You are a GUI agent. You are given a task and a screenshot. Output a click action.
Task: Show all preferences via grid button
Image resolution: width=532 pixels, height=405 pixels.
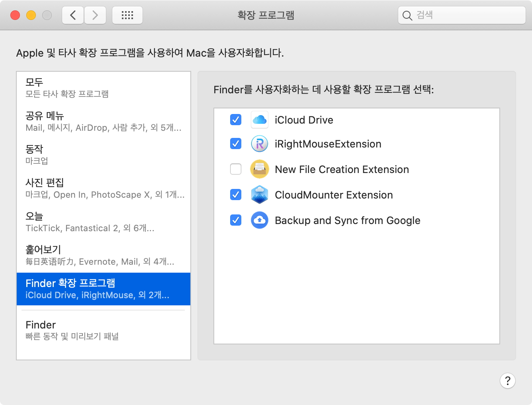pyautogui.click(x=127, y=15)
